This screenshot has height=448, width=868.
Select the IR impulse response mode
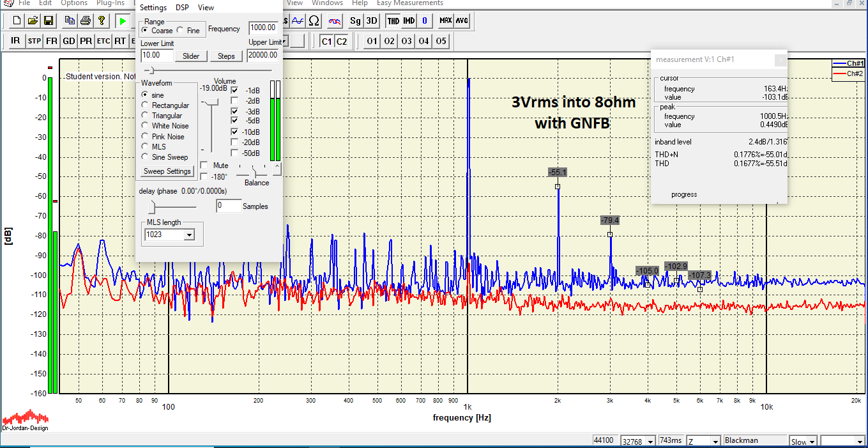point(16,41)
